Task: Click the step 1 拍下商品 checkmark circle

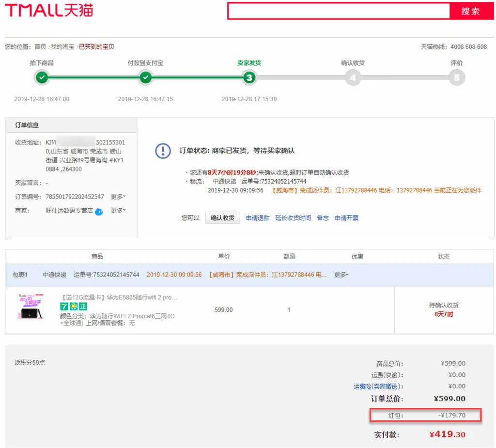Action: [42, 77]
